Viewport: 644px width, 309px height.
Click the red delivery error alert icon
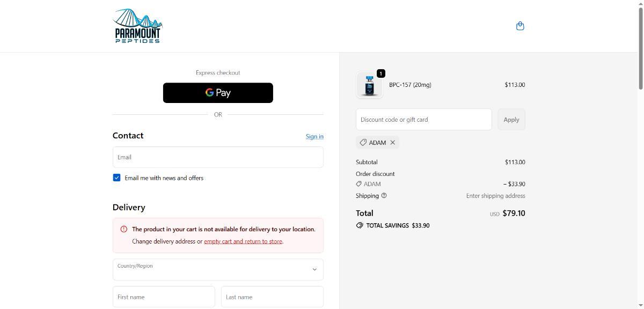(x=124, y=229)
